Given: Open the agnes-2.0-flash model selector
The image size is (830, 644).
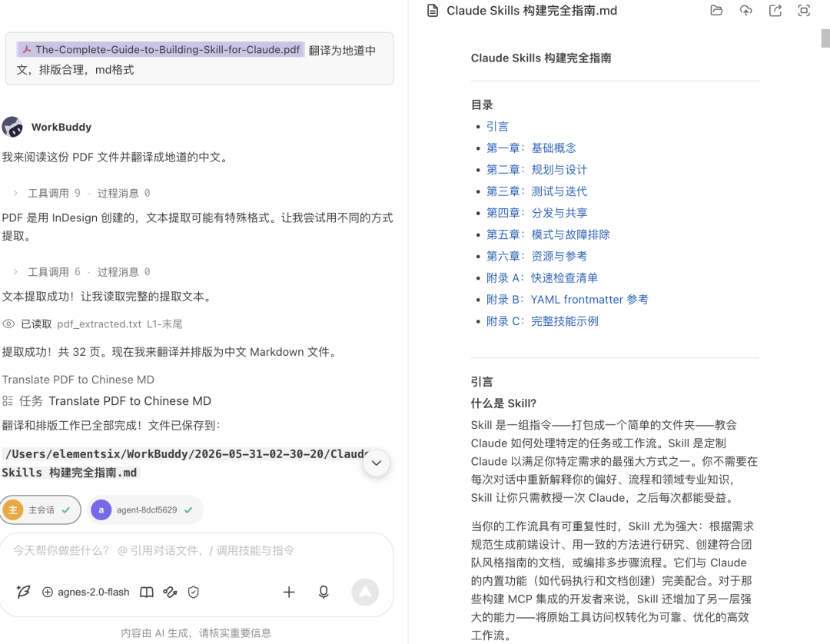Looking at the screenshot, I should click(86, 593).
